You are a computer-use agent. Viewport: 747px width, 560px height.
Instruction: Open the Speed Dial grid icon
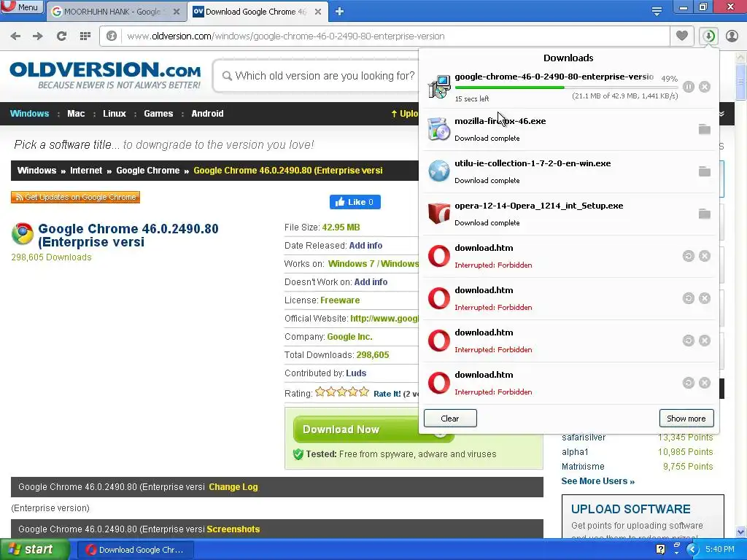pyautogui.click(x=85, y=36)
